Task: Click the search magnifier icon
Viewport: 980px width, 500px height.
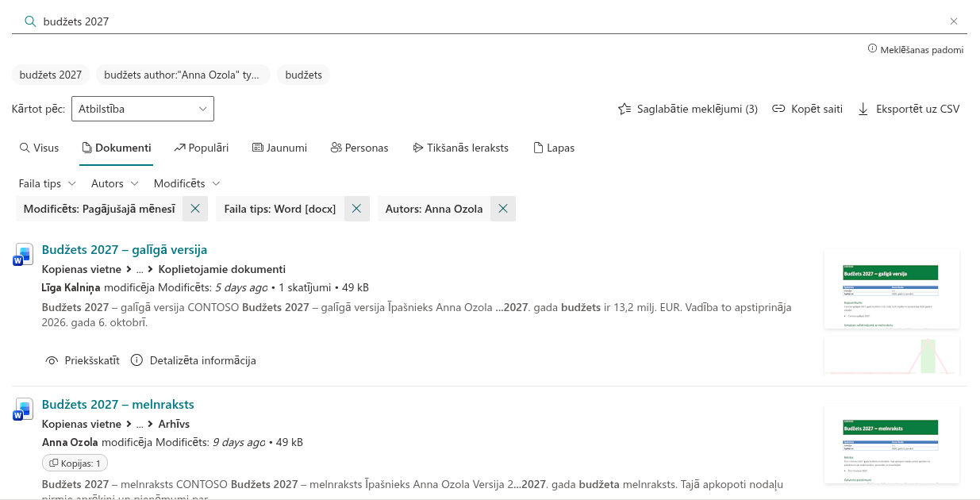Action: coord(30,21)
